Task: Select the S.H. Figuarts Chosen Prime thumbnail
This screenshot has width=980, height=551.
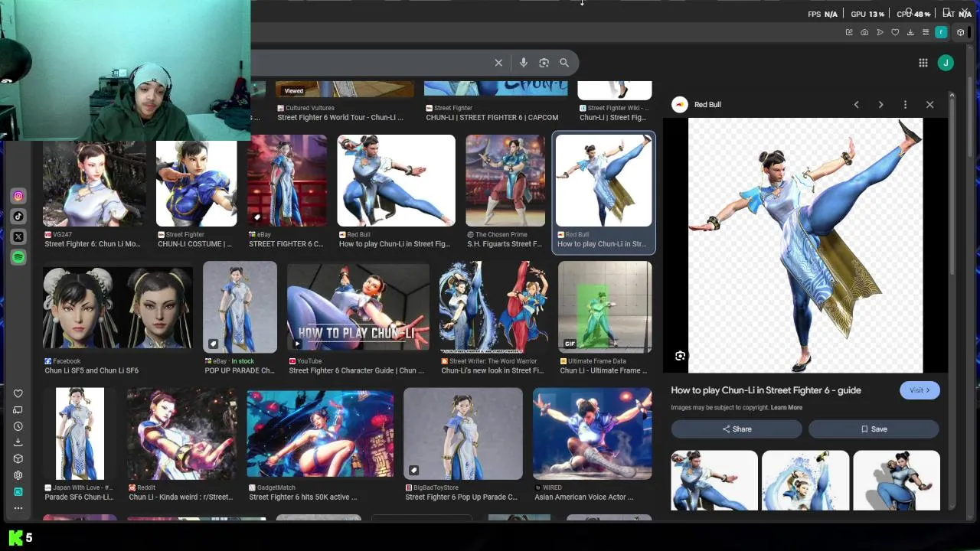Action: (x=505, y=181)
